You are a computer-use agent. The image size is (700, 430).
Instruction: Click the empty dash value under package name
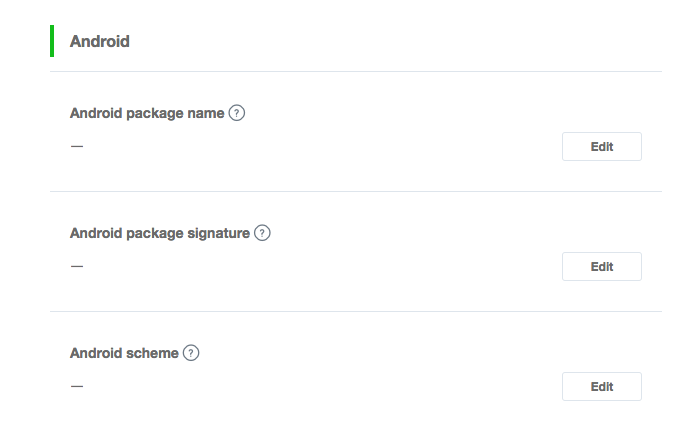point(77,146)
